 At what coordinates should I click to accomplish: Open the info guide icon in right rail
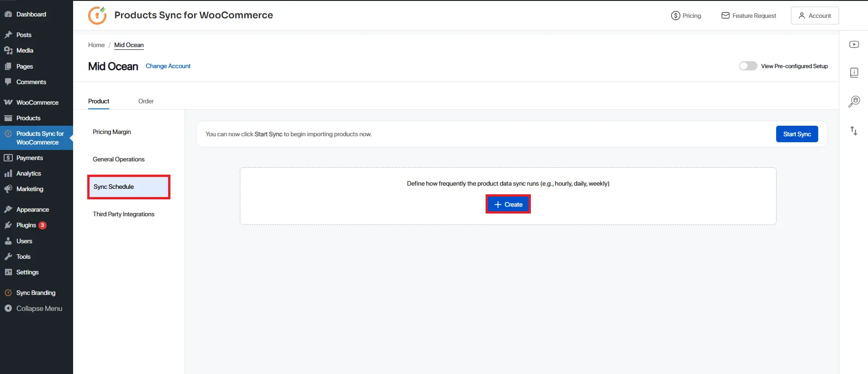click(854, 73)
